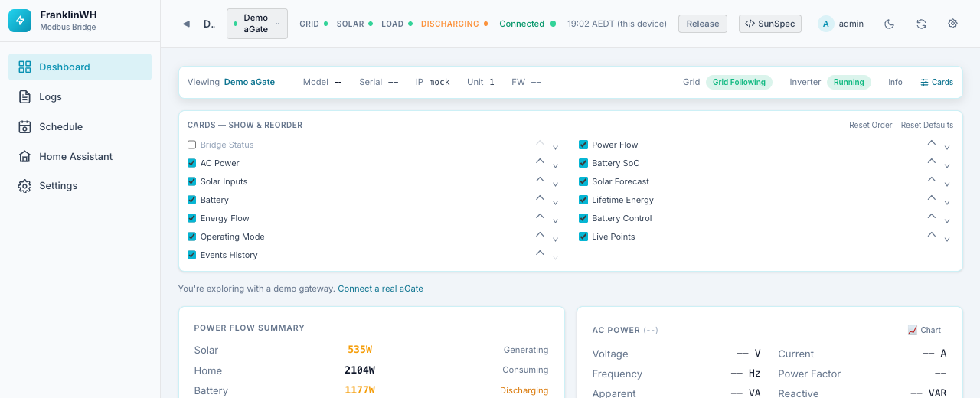Click the FranklinWH lightning bolt logo

pos(20,21)
